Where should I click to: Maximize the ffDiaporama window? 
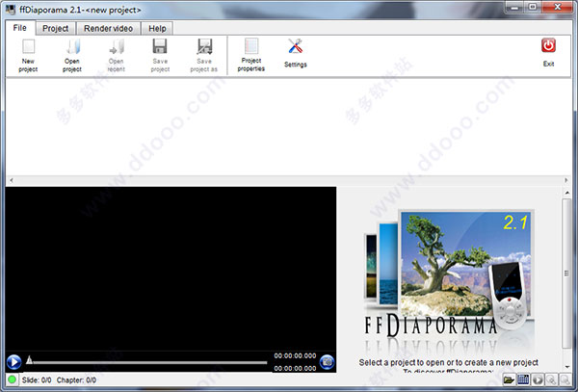tap(533, 7)
